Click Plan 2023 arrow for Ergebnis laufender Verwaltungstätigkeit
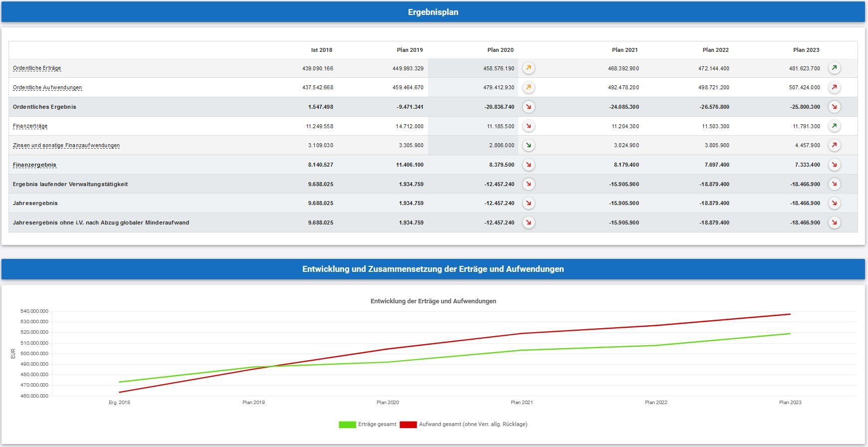 pos(834,184)
